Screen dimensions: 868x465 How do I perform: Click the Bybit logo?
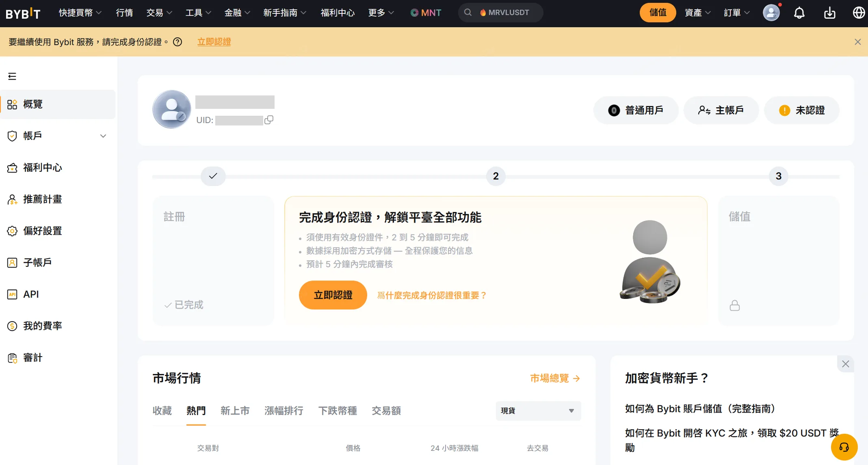pos(23,13)
